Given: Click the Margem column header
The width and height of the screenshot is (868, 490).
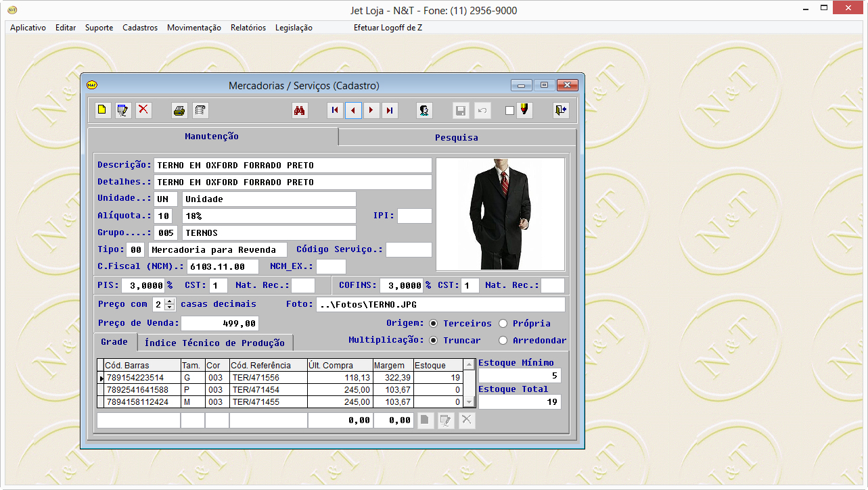Looking at the screenshot, I should [392, 366].
